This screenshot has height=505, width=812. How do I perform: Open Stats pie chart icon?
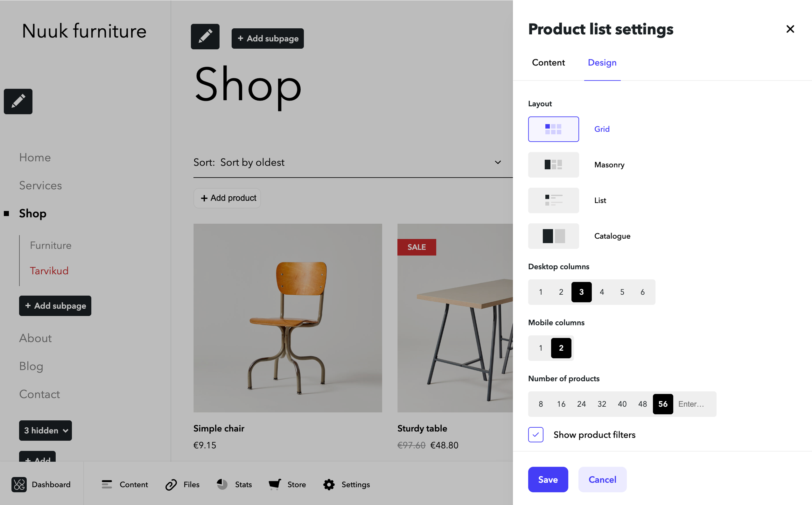tap(222, 484)
